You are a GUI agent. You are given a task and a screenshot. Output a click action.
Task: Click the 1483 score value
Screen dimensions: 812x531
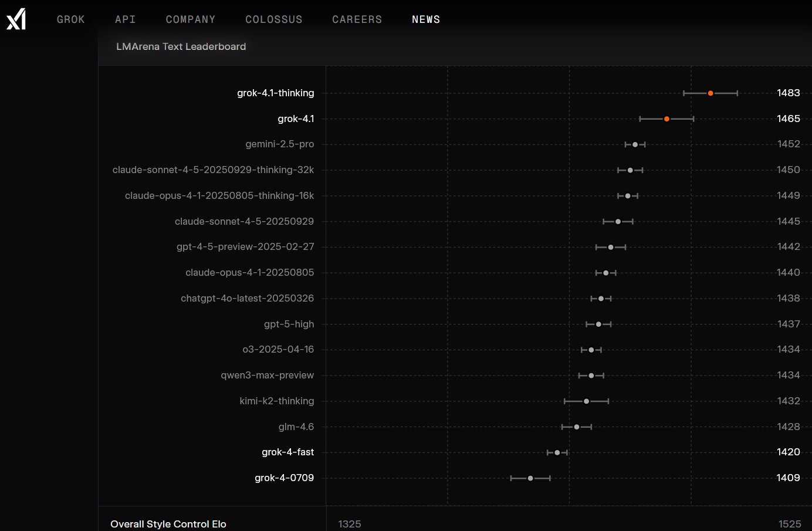coord(788,93)
